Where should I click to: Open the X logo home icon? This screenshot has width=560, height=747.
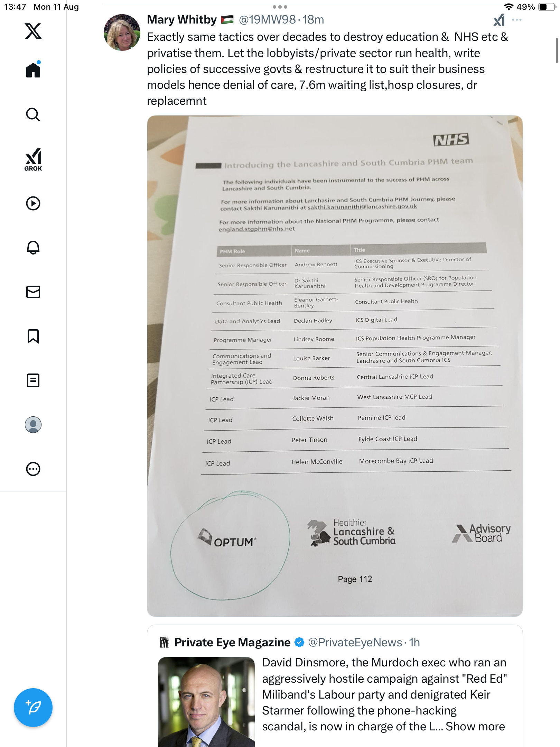33,31
